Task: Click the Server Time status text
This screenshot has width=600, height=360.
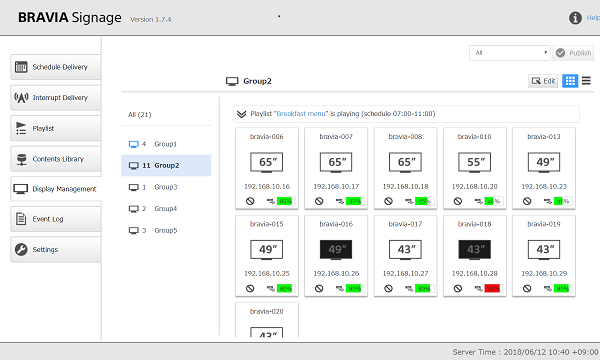Action: click(x=525, y=352)
